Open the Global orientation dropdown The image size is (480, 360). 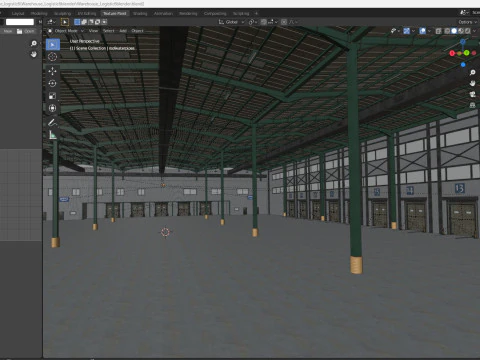click(x=231, y=22)
